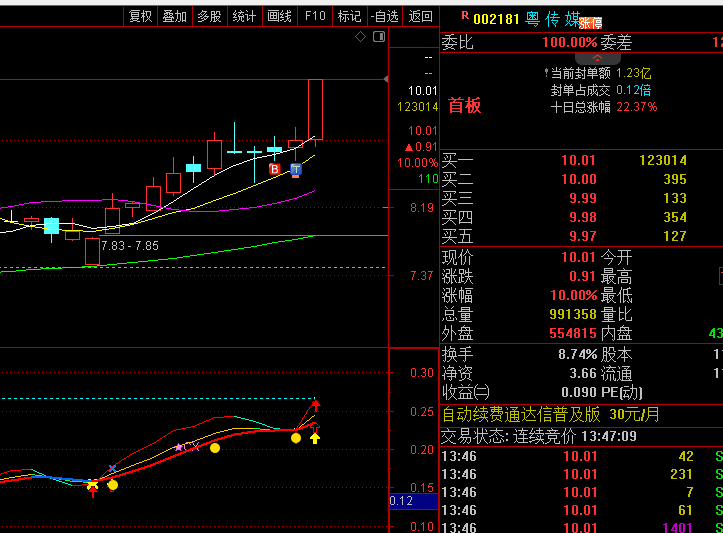The height and width of the screenshot is (533, 723).
Task: Click the pink star indicator marker
Action: tap(178, 447)
